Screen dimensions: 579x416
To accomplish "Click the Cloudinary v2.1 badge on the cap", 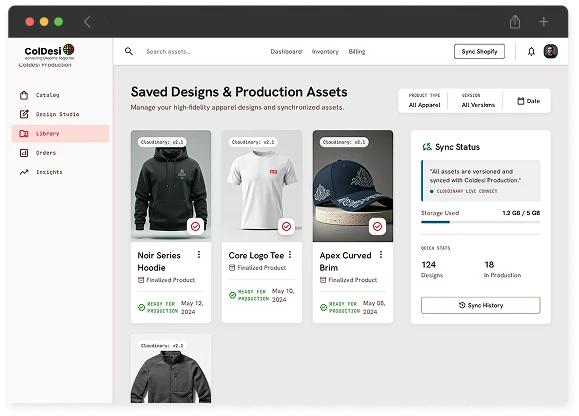I will click(x=344, y=142).
